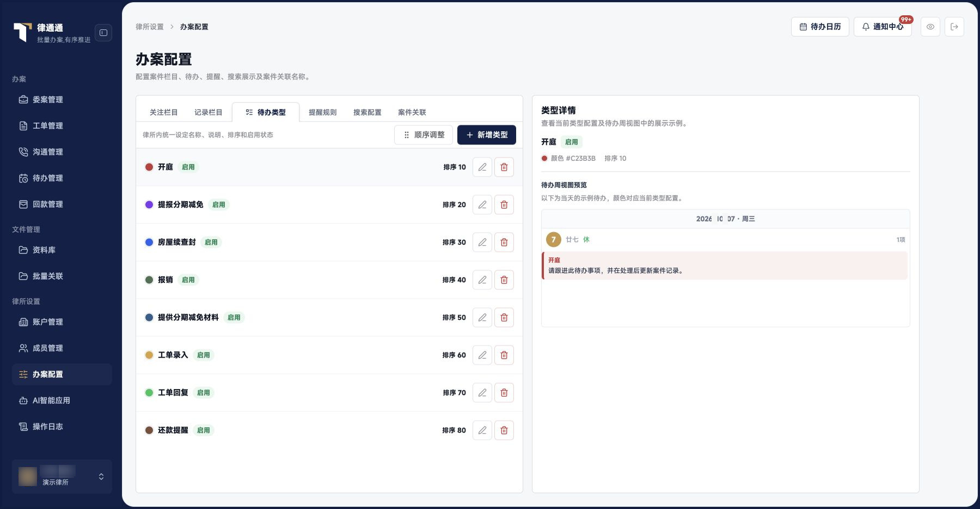The width and height of the screenshot is (980, 509).
Task: Delete the 工单回复 type
Action: (x=504, y=393)
